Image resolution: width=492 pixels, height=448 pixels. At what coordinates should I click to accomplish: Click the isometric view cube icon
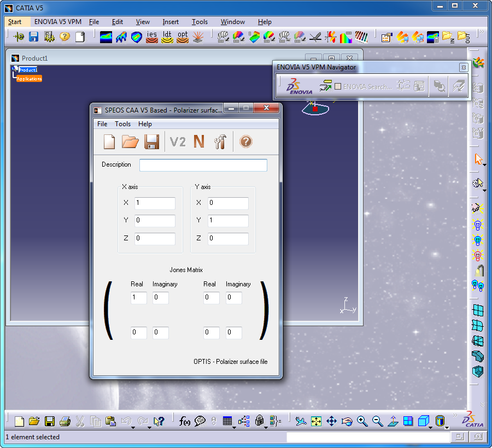tap(423, 421)
